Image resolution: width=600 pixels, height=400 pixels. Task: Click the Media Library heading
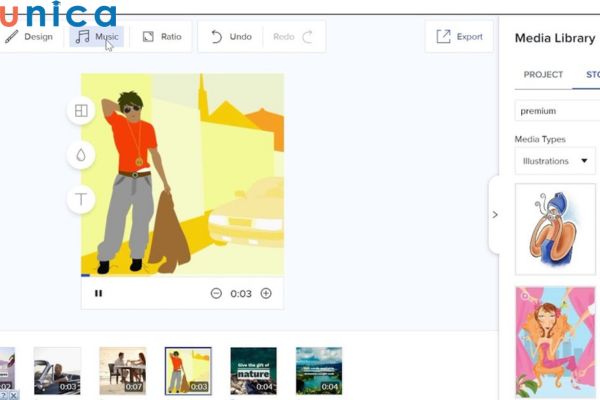[x=555, y=38]
